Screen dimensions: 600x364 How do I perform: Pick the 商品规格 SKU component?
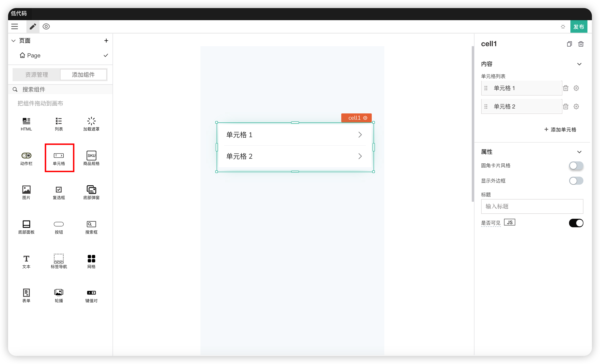click(x=91, y=158)
